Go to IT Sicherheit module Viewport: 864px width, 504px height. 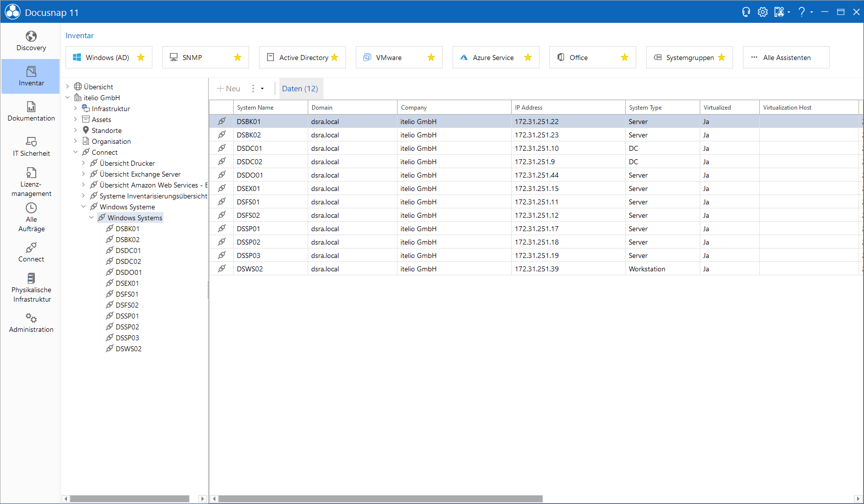31,147
